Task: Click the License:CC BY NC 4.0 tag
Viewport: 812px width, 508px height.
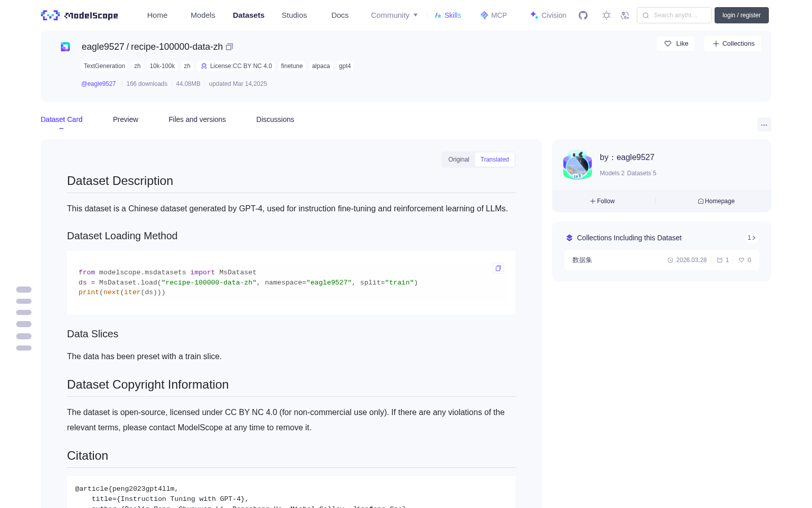Action: click(236, 66)
